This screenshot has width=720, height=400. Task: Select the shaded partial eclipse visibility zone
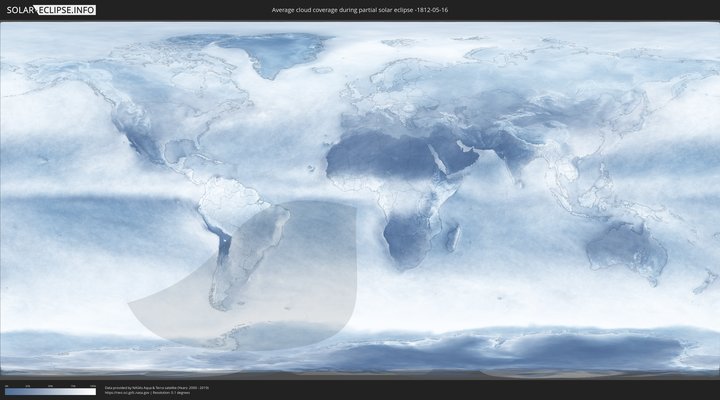300,280
